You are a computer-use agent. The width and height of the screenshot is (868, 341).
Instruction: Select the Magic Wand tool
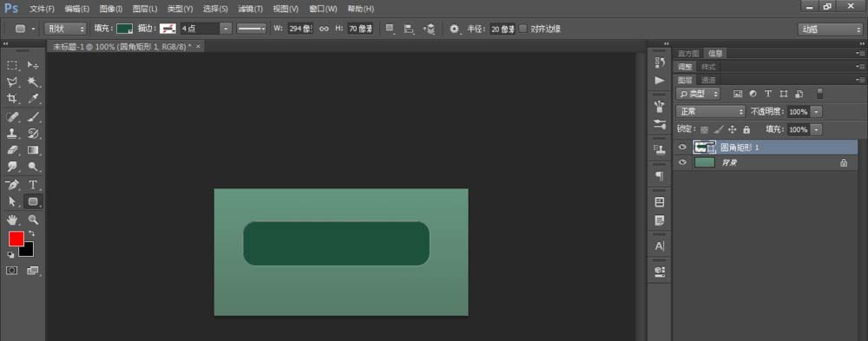[33, 82]
